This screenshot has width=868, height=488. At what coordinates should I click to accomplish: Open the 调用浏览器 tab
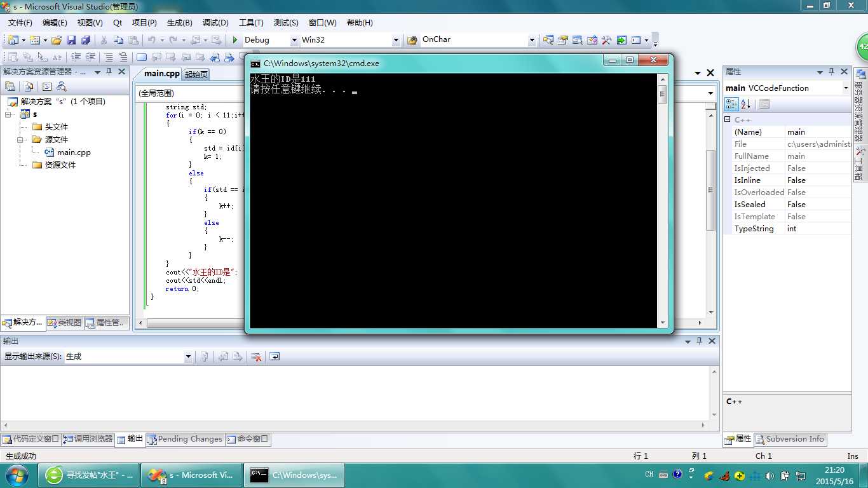tap(88, 439)
